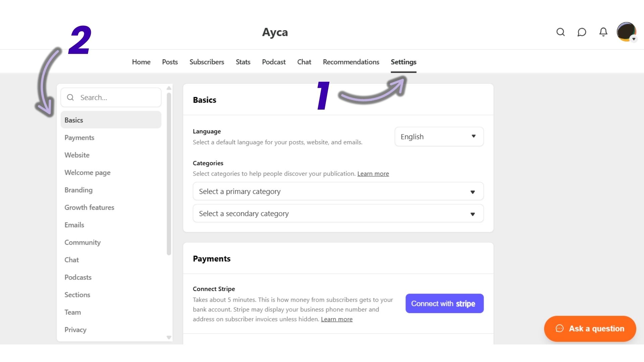
Task: Open the Language dropdown showing English
Action: (439, 136)
